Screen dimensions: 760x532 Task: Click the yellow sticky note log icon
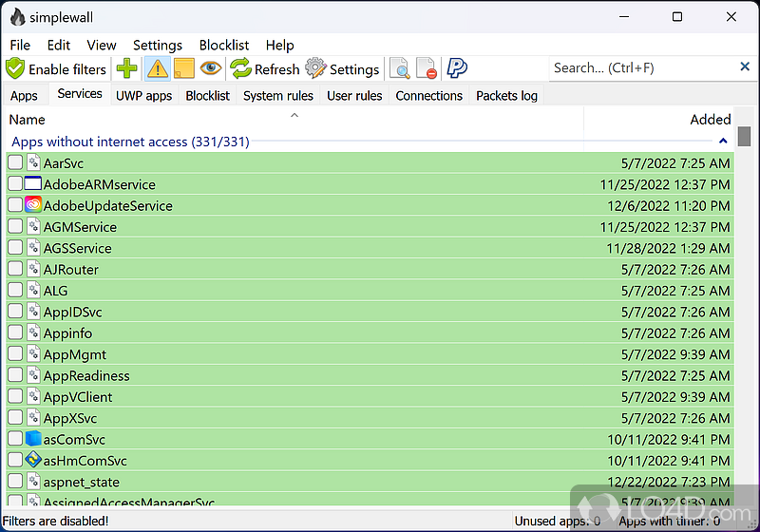(183, 68)
